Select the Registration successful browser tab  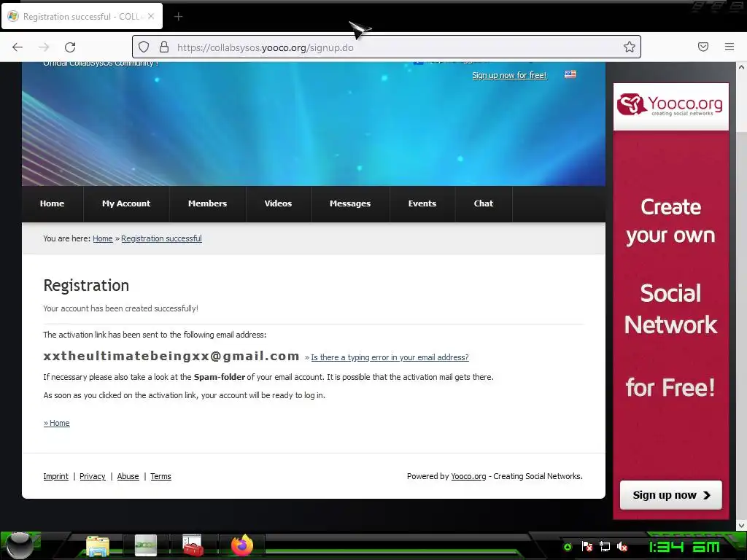[82, 16]
